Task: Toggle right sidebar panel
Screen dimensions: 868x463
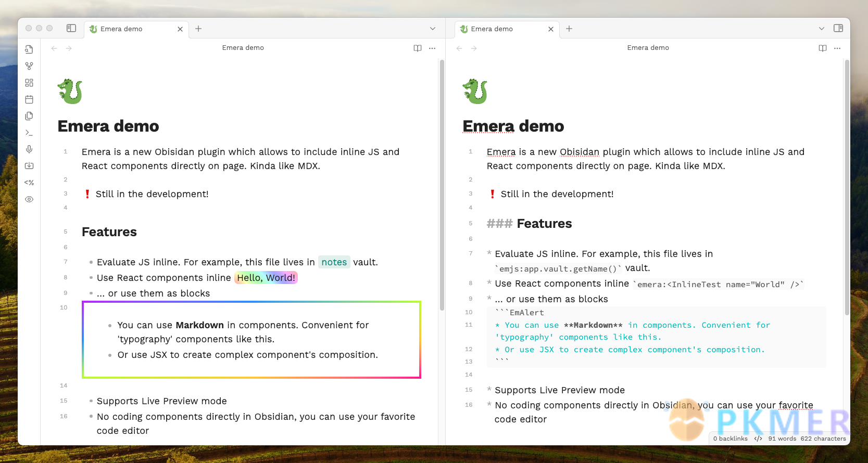Action: tap(838, 28)
